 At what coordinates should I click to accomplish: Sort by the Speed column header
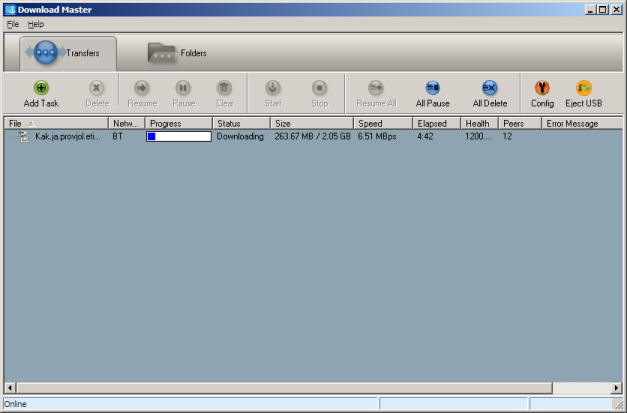click(x=383, y=124)
